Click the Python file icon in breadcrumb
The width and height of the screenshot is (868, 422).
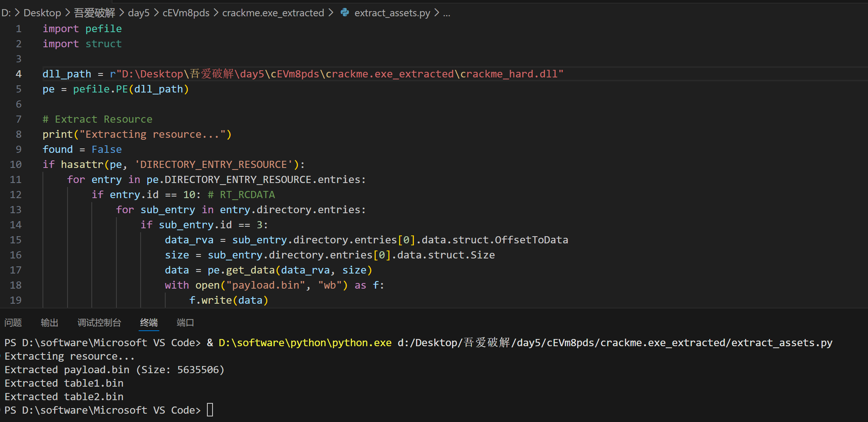(345, 13)
